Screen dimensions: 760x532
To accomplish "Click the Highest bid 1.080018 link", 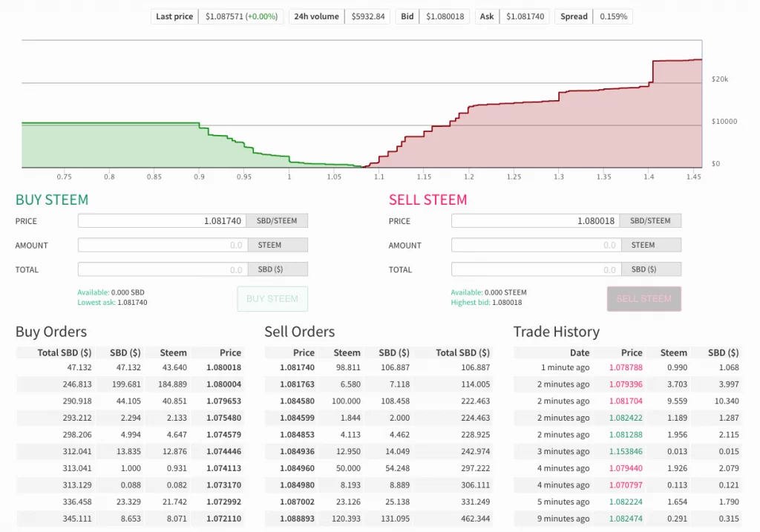I will [x=486, y=303].
